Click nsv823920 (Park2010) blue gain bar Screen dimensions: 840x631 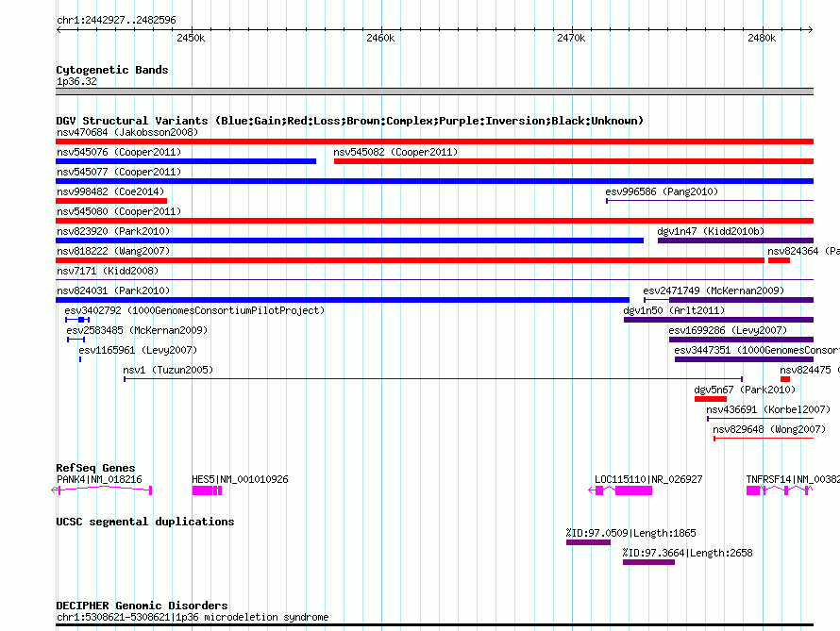(349, 241)
